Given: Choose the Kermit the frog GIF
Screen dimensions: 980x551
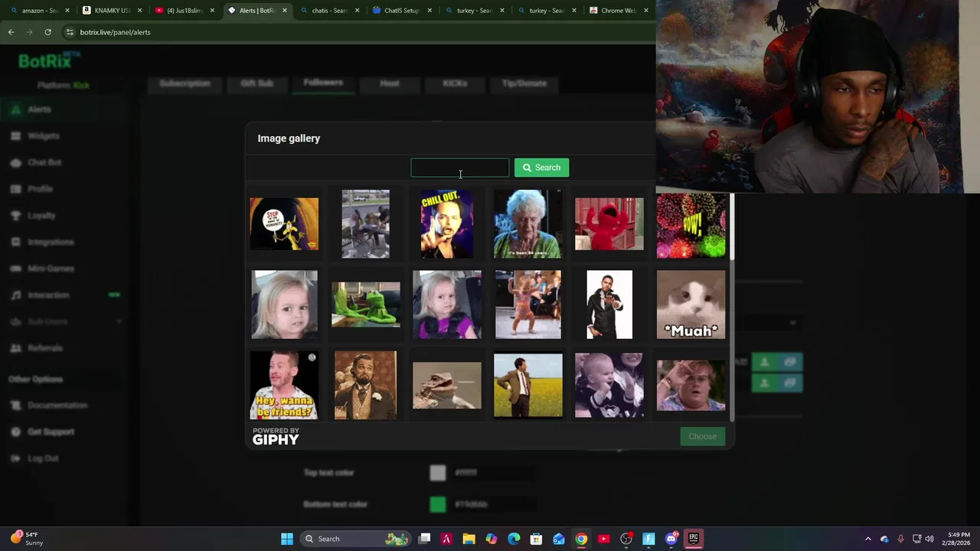Looking at the screenshot, I should [365, 305].
